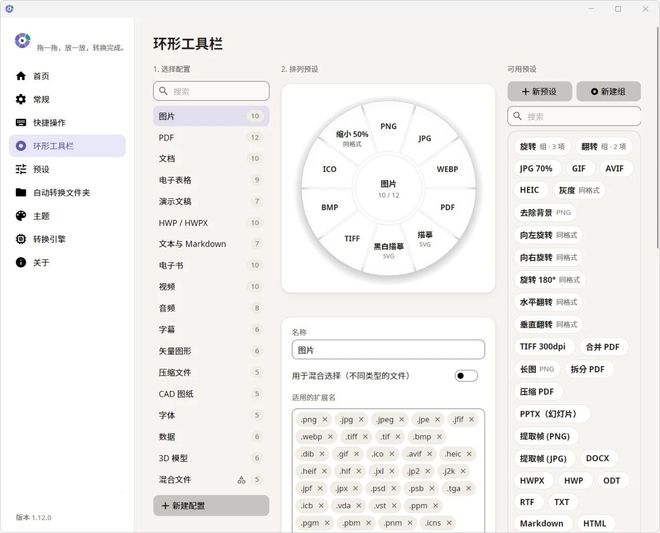Click the 新建组 button

(x=608, y=91)
